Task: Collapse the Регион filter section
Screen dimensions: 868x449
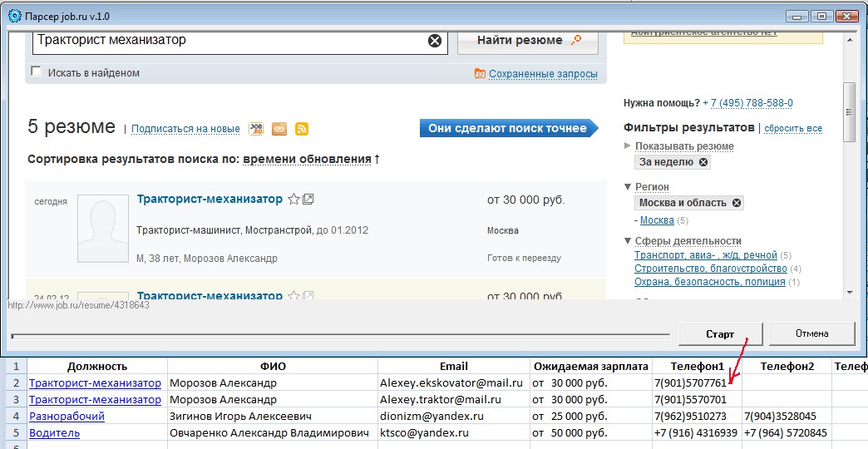Action: pyautogui.click(x=628, y=187)
